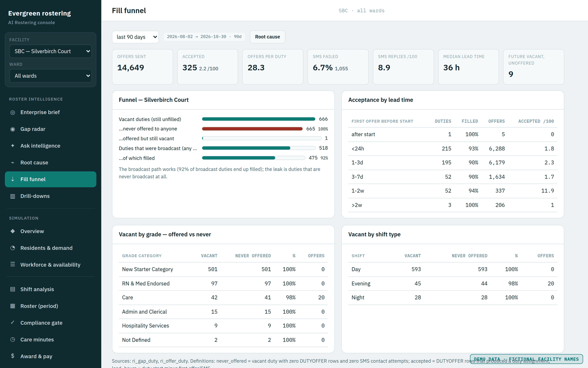Open Ask intelligence from the sidebar

coord(51,146)
